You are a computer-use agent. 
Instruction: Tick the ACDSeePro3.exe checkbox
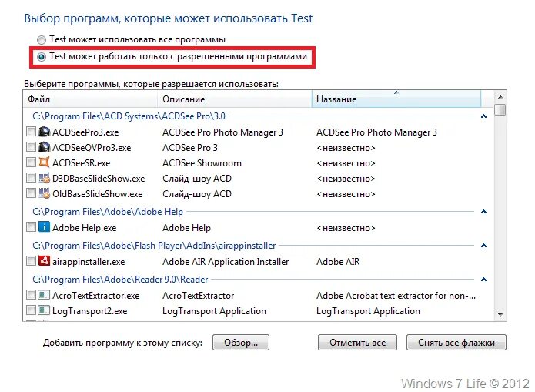[31, 132]
